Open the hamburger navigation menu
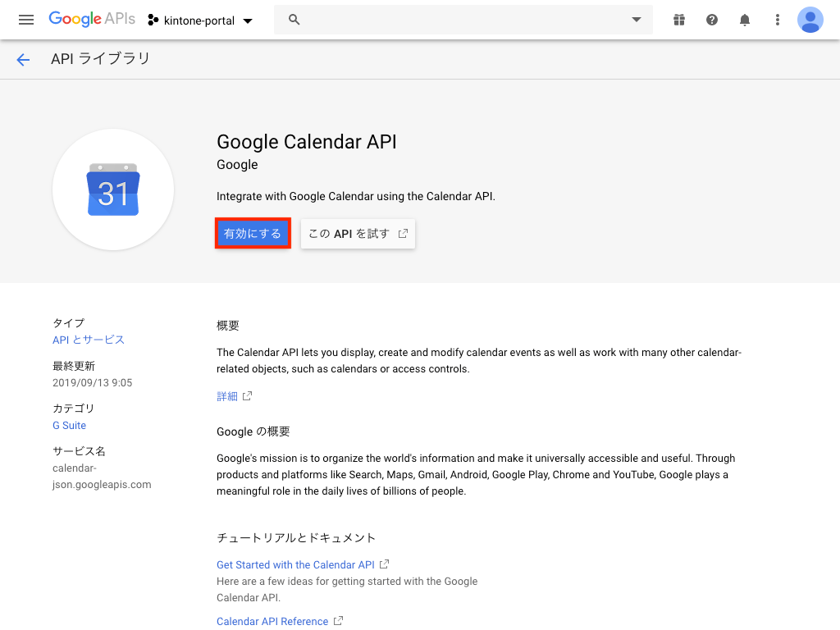840x630 pixels. click(26, 20)
